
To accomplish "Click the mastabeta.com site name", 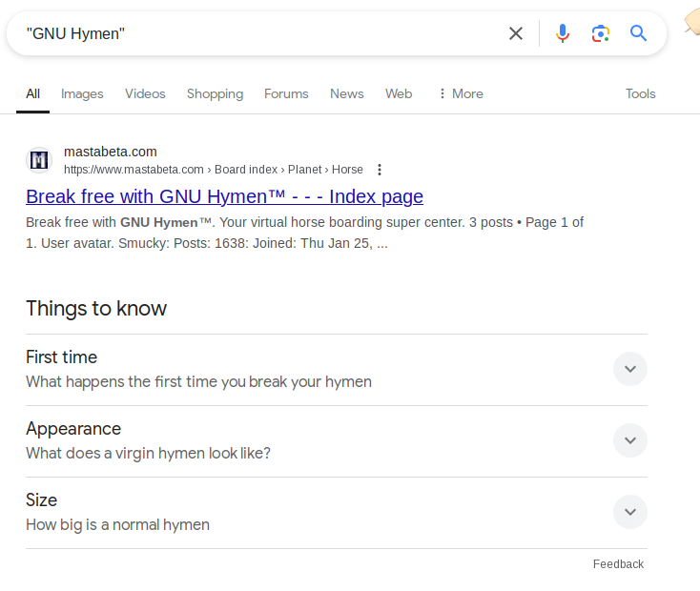I will tap(111, 152).
